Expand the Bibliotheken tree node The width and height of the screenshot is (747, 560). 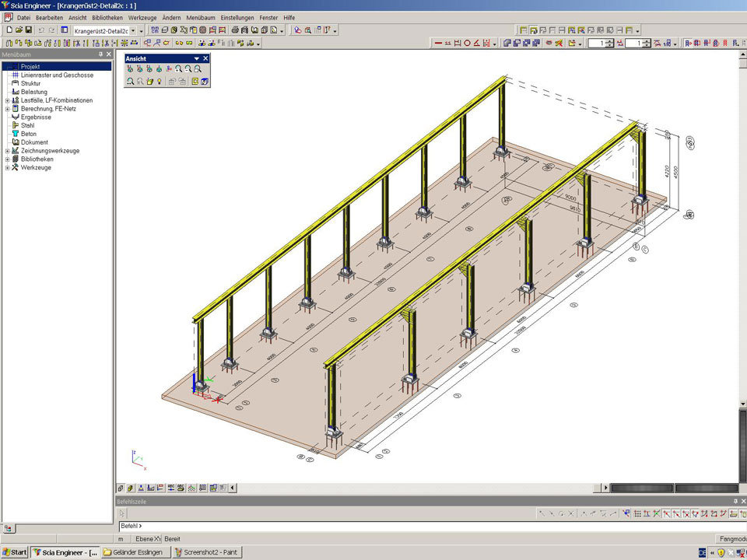[x=8, y=159]
